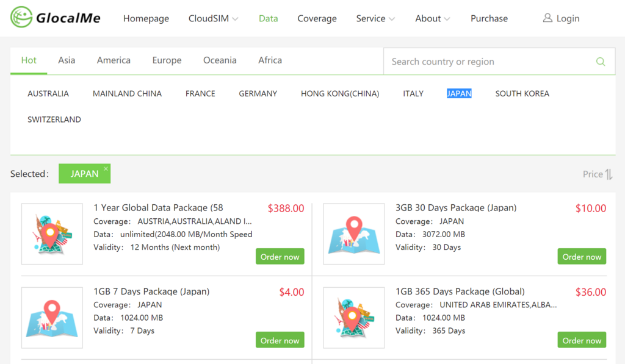Select MAINLAND CHINA from the country list
Viewport: 625px width, 364px height.
(x=127, y=93)
